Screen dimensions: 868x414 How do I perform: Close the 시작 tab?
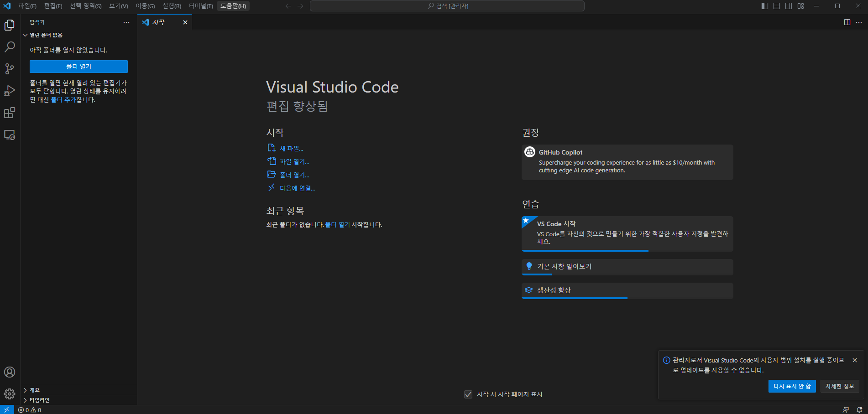pyautogui.click(x=185, y=22)
